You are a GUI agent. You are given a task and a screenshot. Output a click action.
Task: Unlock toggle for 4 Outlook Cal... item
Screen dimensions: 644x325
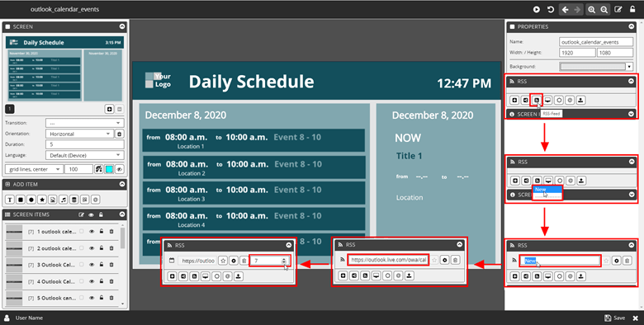coord(102,281)
